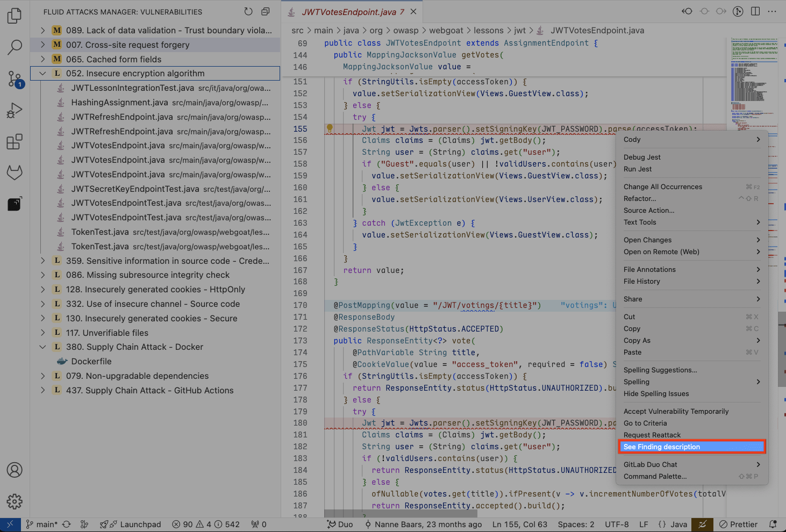786x532 pixels.
Task: Click the GitLens graph icon in status bar
Action: pos(84,524)
